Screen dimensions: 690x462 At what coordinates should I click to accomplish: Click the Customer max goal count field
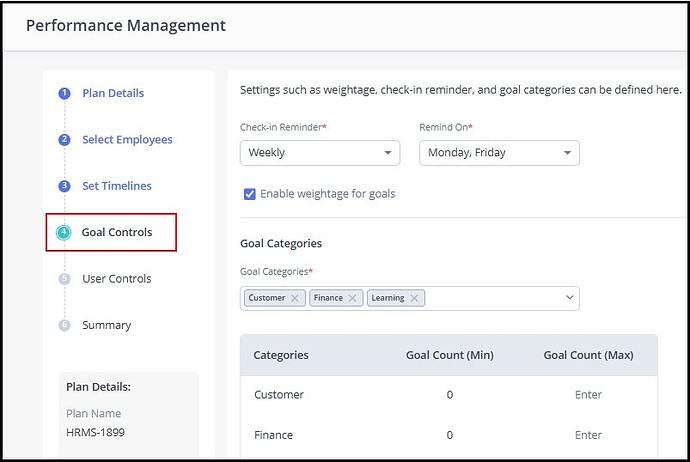point(588,395)
